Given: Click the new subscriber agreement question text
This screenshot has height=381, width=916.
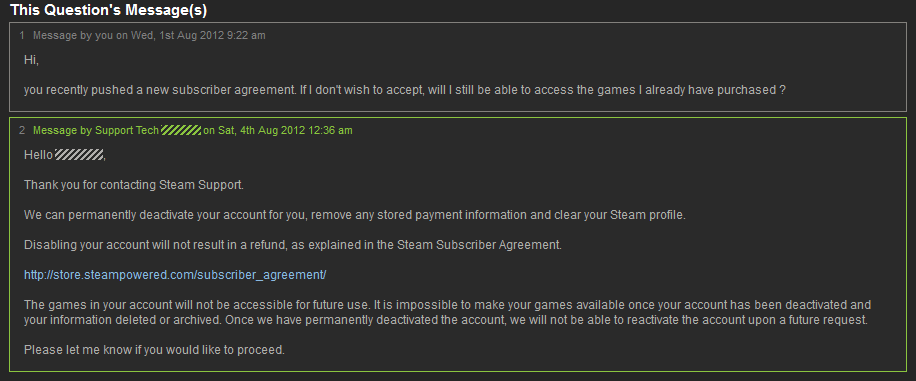Looking at the screenshot, I should tap(404, 91).
